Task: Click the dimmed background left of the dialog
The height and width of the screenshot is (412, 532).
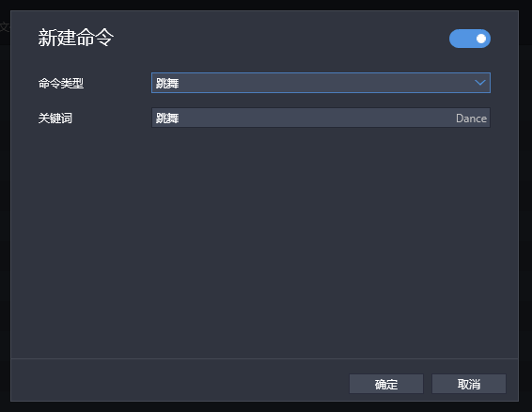Action: click(x=5, y=204)
